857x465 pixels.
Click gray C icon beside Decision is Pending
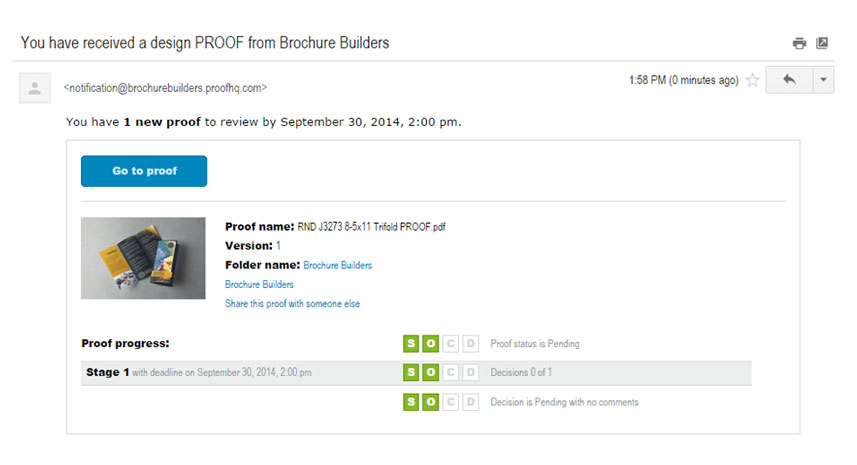(x=450, y=402)
